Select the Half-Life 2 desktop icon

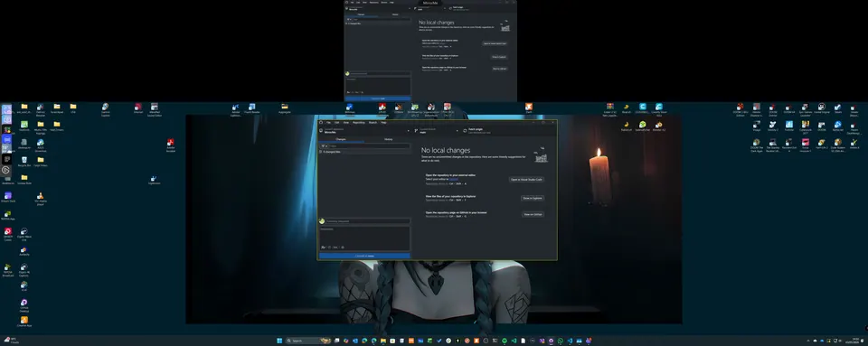tap(822, 145)
